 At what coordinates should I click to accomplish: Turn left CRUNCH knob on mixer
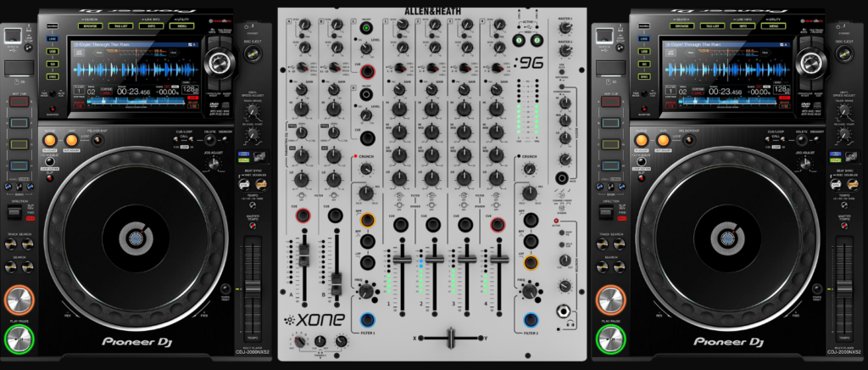[x=365, y=168]
